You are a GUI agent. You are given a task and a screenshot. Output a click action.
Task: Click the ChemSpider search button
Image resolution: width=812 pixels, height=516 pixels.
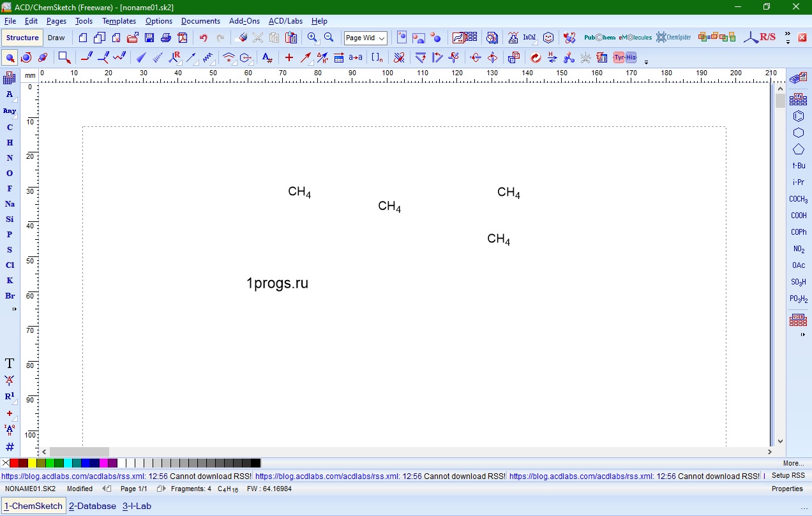pyautogui.click(x=673, y=38)
